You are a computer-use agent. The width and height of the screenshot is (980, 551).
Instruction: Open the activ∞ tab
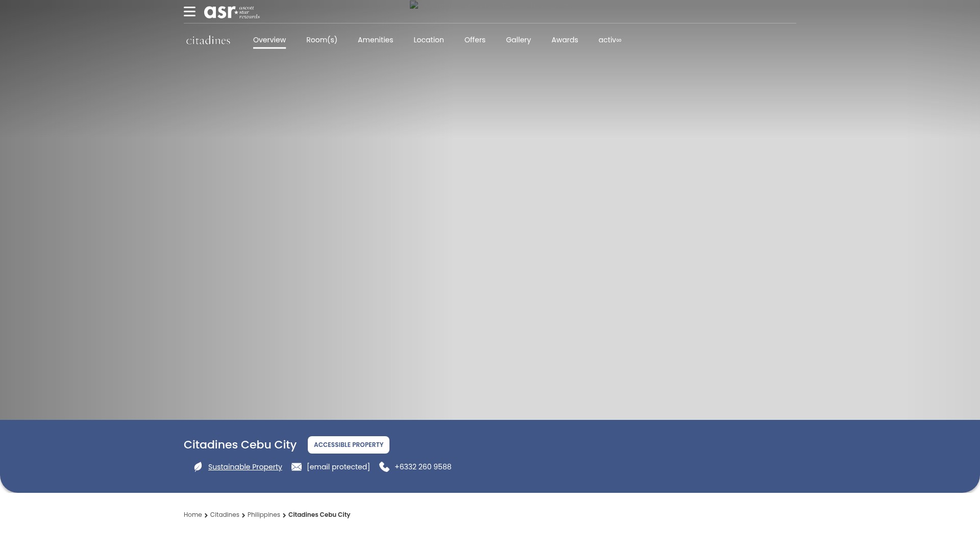pos(610,40)
